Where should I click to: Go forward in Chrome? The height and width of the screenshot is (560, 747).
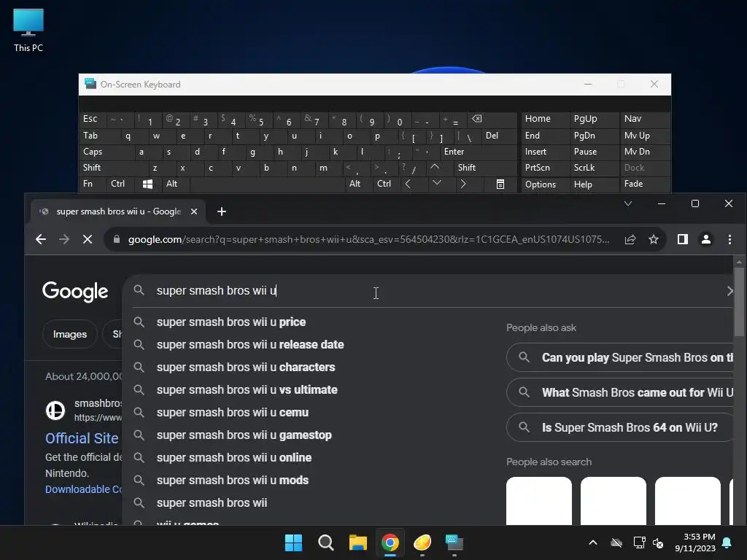tap(64, 239)
